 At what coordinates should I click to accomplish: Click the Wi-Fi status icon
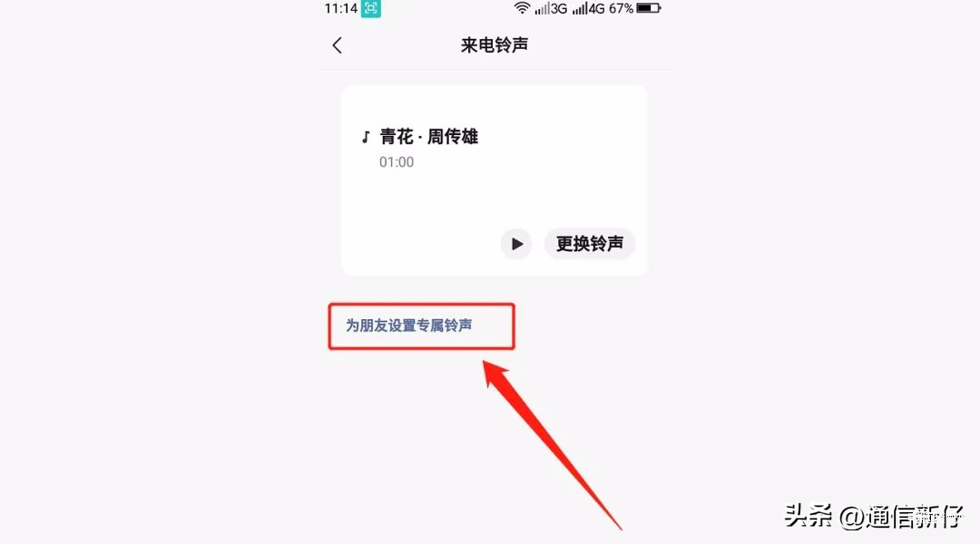pos(522,8)
